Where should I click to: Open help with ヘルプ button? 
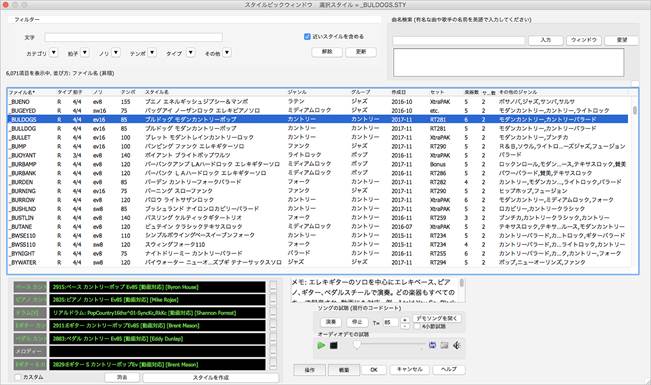pyautogui.click(x=449, y=370)
